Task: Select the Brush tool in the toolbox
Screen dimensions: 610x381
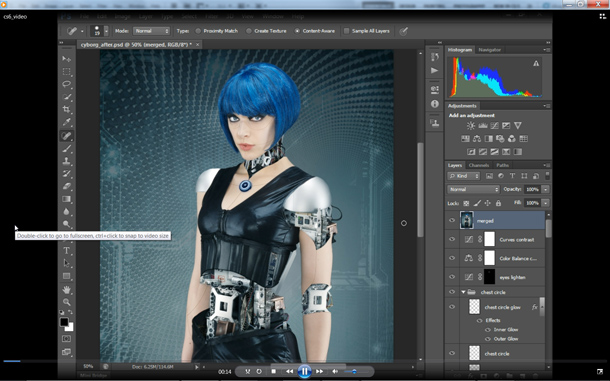Action: tap(67, 148)
